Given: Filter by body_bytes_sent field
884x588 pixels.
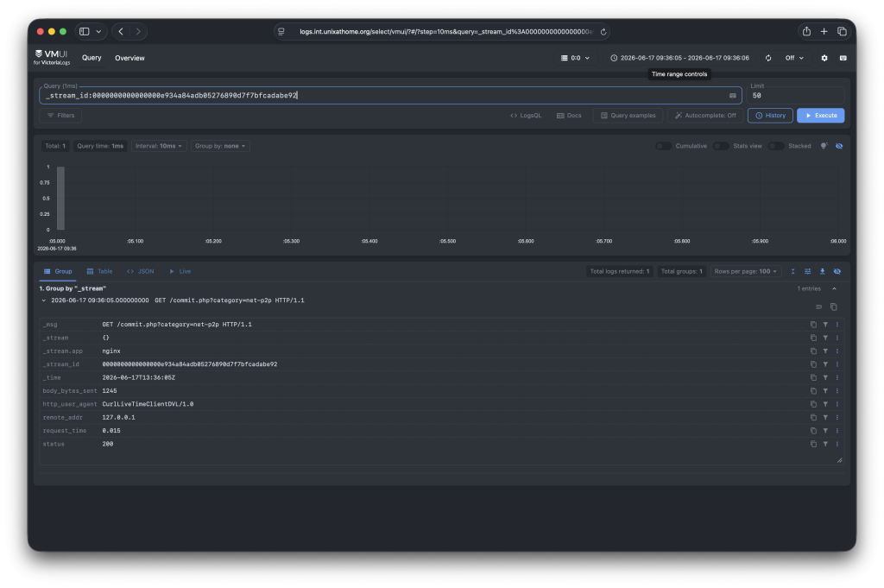Looking at the screenshot, I should [x=825, y=390].
